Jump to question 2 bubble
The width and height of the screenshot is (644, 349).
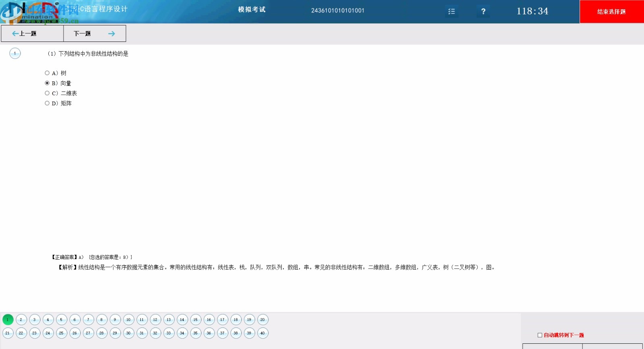point(21,320)
